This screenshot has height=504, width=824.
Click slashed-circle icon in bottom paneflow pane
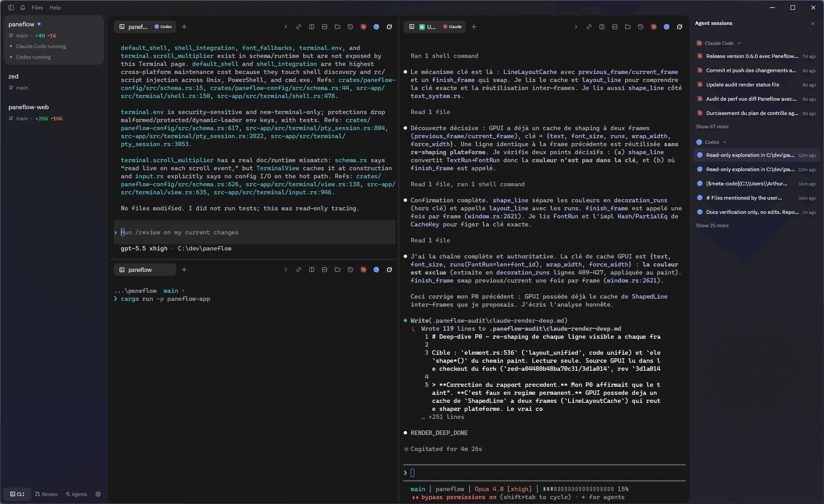(x=389, y=270)
